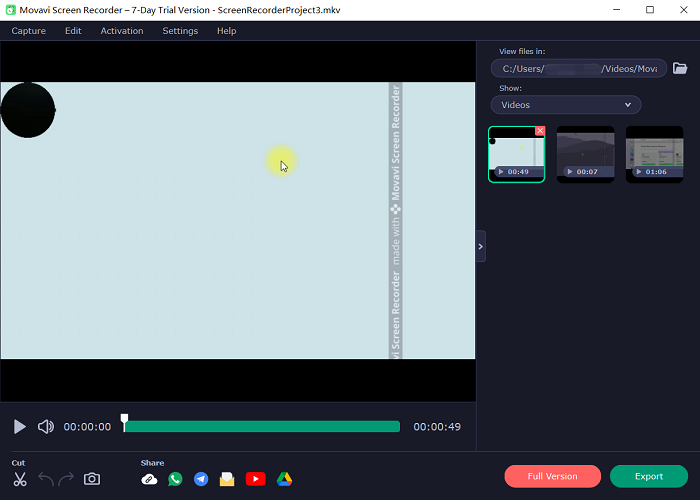Share via cloud link icon
This screenshot has width=700, height=500.
[x=149, y=479]
